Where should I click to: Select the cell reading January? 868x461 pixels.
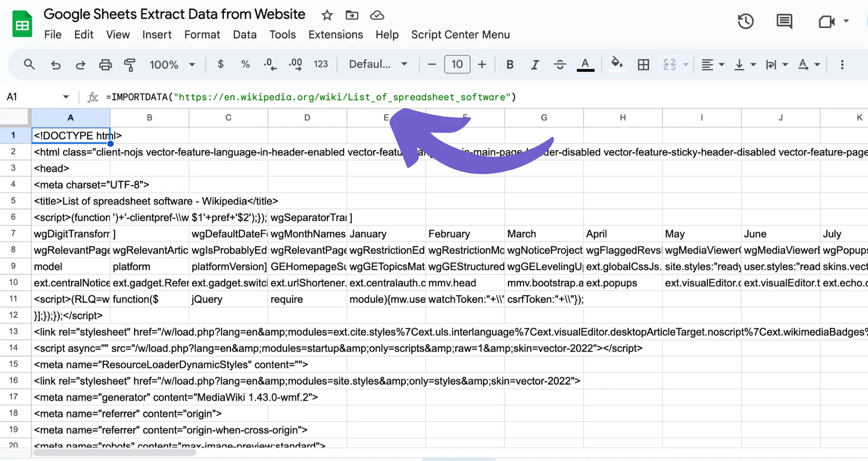(x=386, y=234)
